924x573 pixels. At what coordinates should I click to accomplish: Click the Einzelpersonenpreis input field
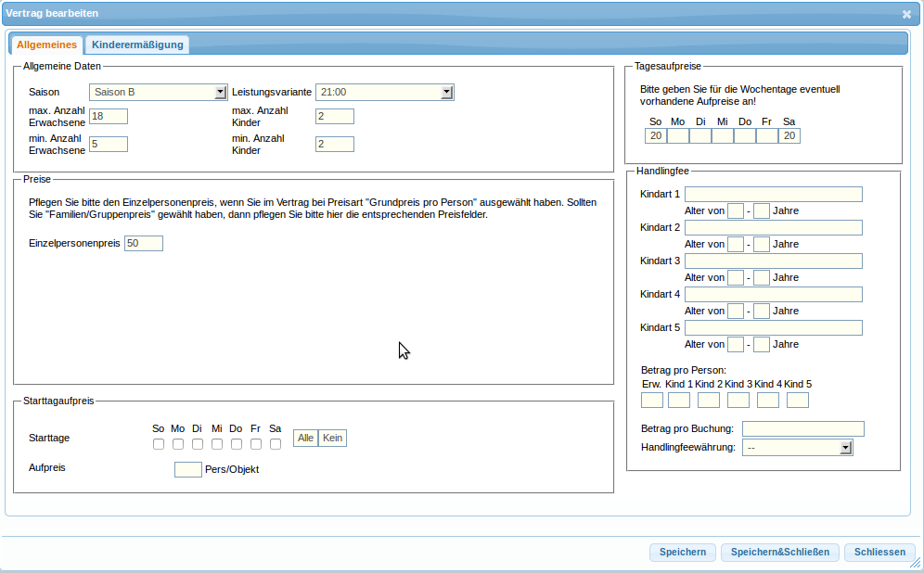[144, 243]
